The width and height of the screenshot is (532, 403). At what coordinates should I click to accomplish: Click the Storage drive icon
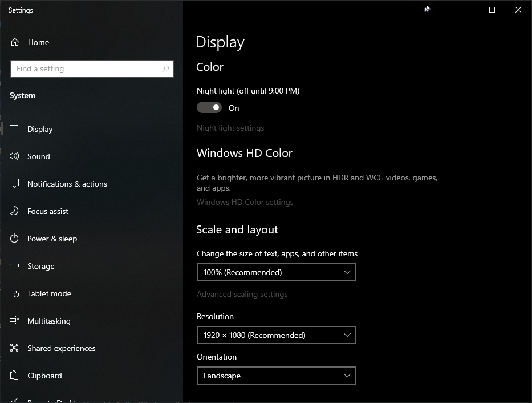pos(15,266)
